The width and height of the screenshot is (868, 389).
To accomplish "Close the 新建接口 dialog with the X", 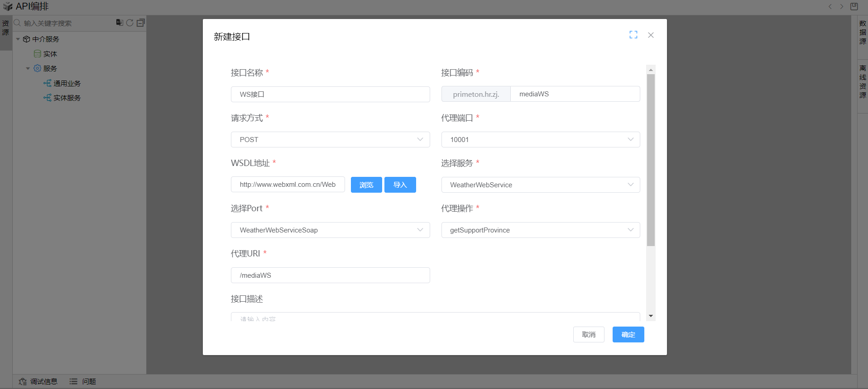I will point(651,35).
